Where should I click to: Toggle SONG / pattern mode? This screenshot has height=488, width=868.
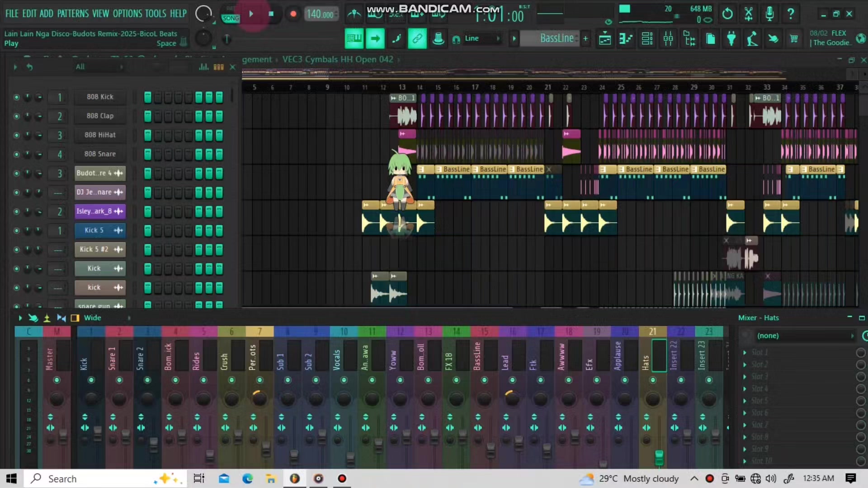(x=231, y=18)
